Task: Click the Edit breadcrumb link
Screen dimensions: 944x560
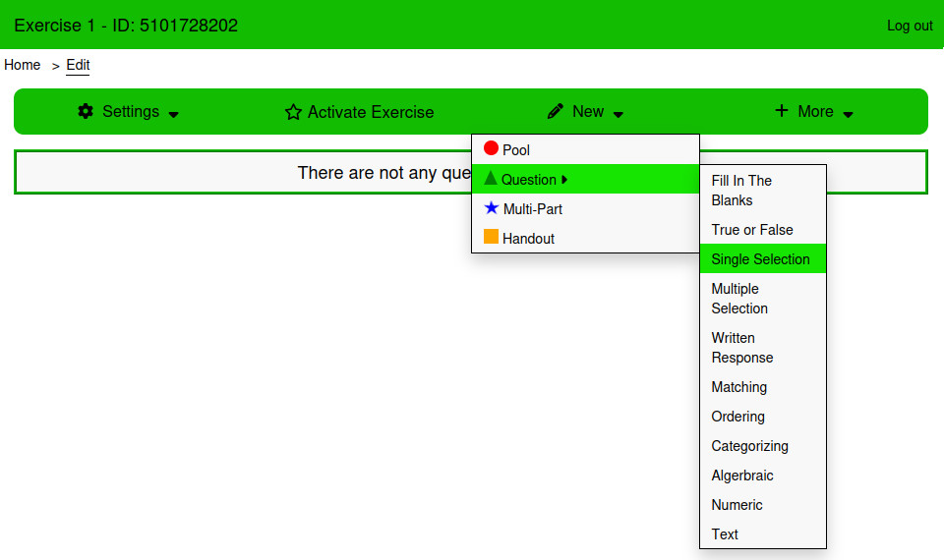Action: (78, 65)
